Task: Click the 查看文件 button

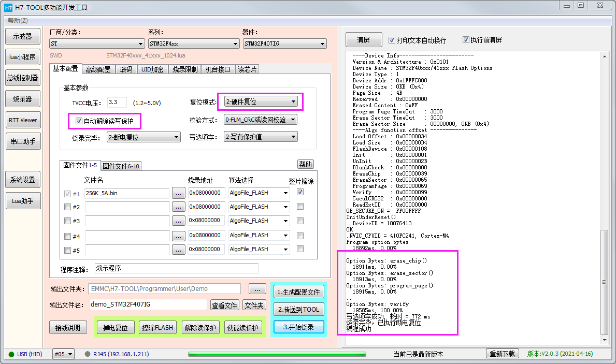Action: pyautogui.click(x=225, y=305)
